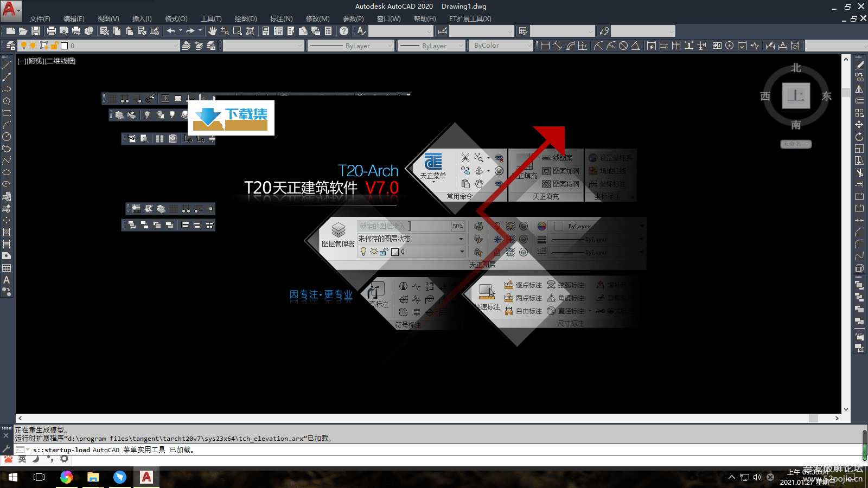Open the ByLayer lineweight dropdown
This screenshot has width=868, height=488.
[x=432, y=46]
